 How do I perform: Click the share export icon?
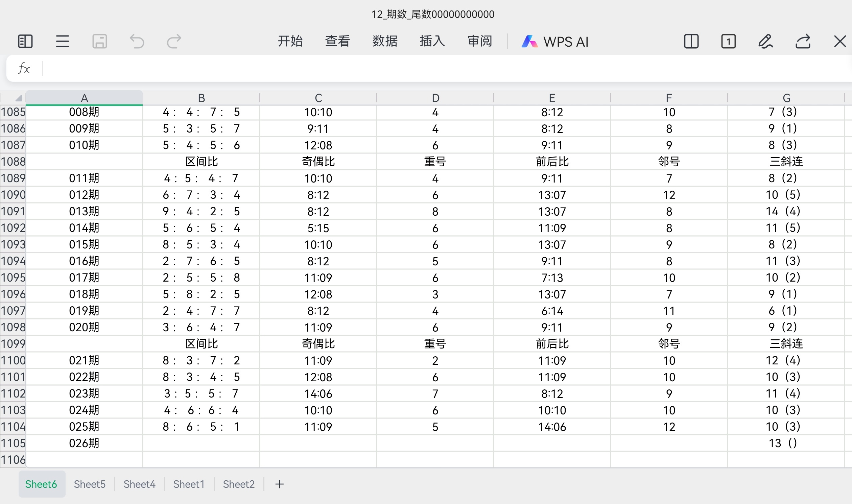coord(803,42)
